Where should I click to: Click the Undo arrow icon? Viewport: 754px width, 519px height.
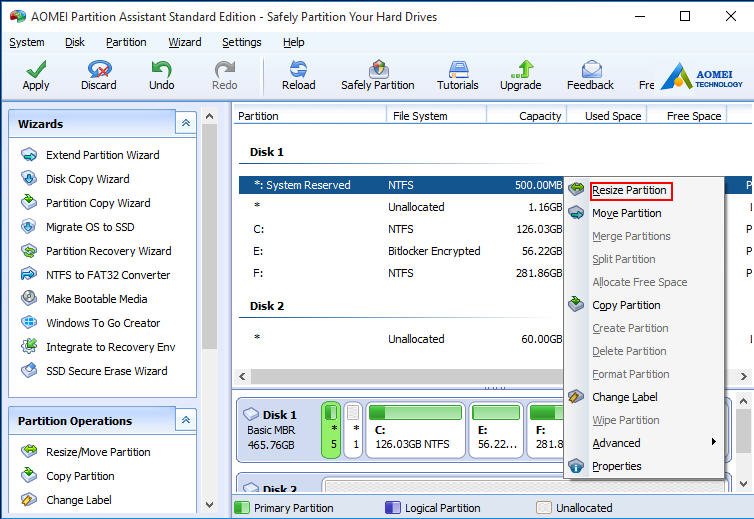click(161, 69)
